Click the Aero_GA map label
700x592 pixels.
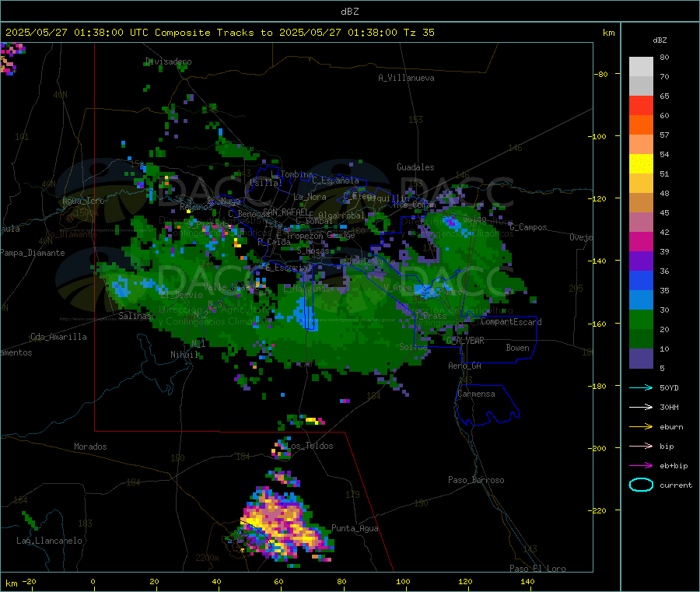click(465, 366)
